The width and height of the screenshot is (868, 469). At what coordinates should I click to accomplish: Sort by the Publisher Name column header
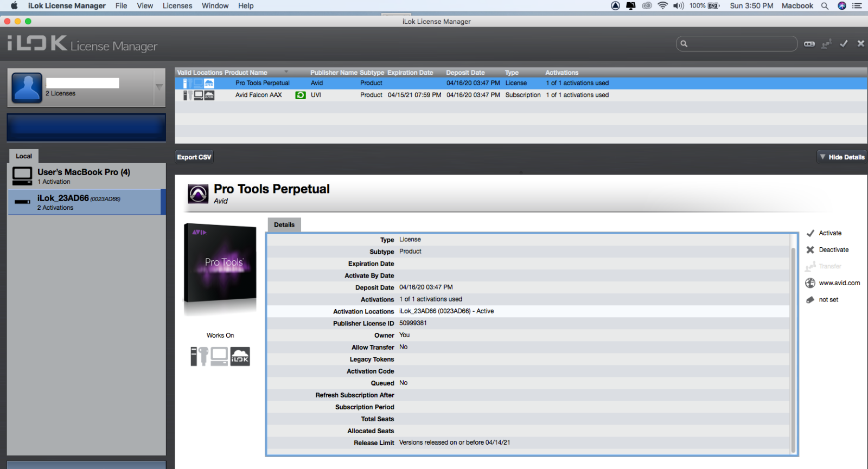tap(334, 73)
